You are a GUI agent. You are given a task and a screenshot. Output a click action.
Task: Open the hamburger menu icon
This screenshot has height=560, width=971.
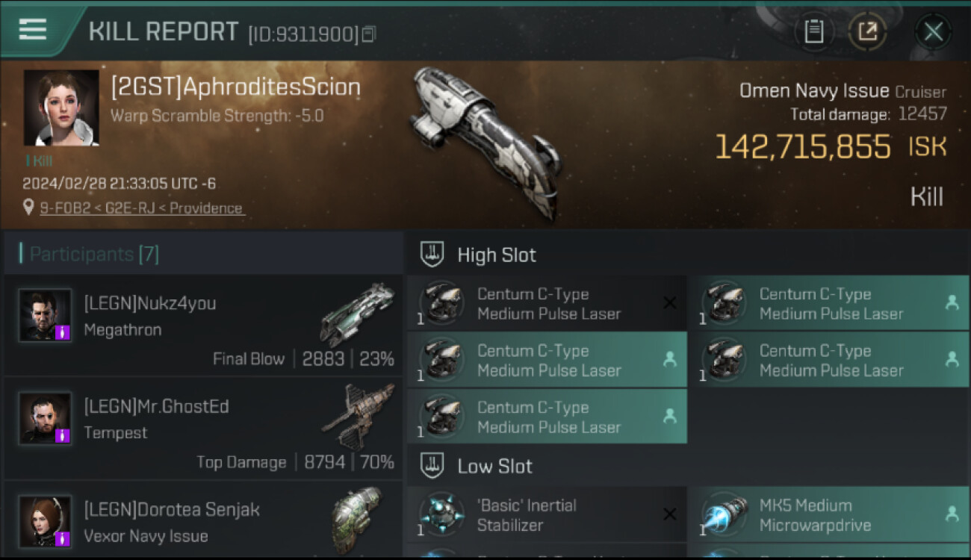click(33, 29)
